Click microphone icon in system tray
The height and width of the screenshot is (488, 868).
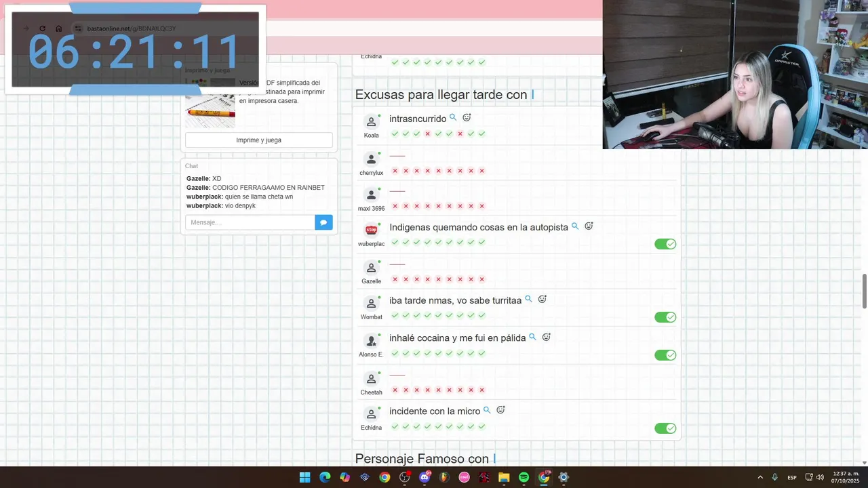[x=774, y=477]
